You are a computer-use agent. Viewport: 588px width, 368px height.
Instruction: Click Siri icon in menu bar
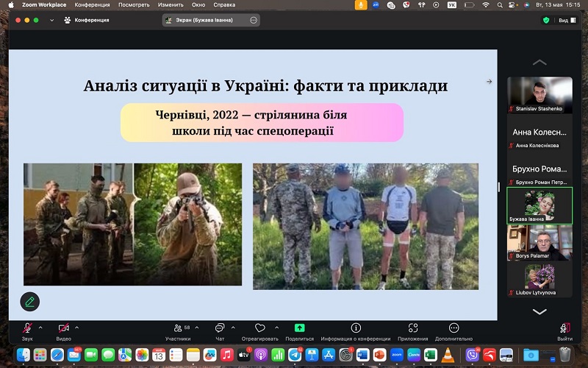pos(526,5)
